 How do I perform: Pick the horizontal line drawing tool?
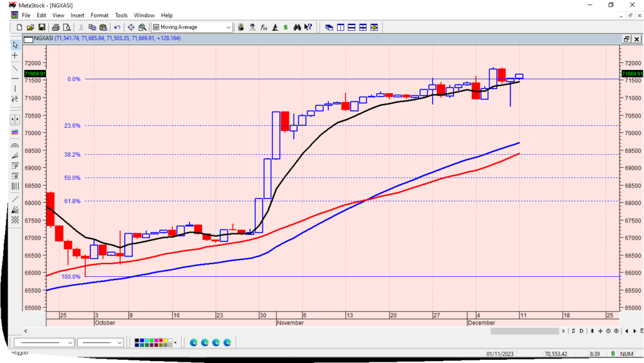[15, 78]
